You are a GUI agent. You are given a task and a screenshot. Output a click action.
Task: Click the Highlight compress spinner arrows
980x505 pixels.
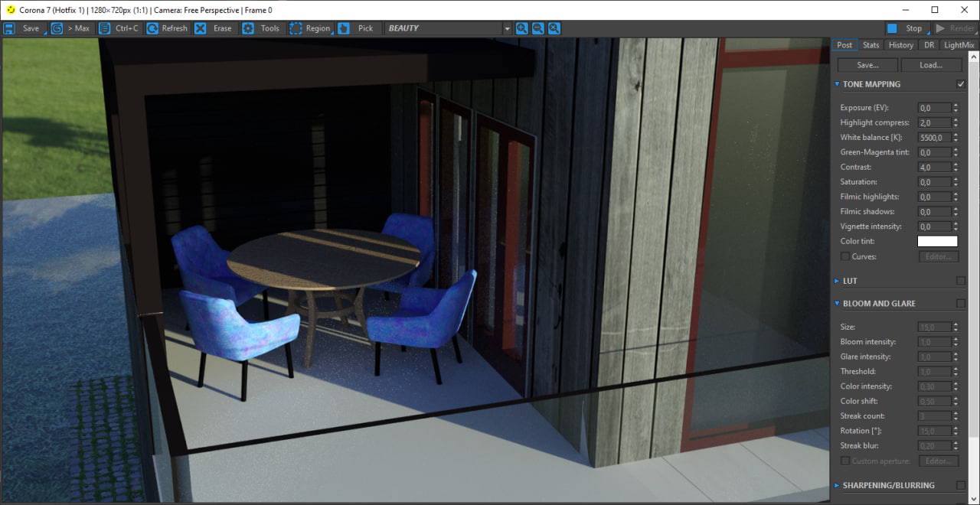[955, 123]
